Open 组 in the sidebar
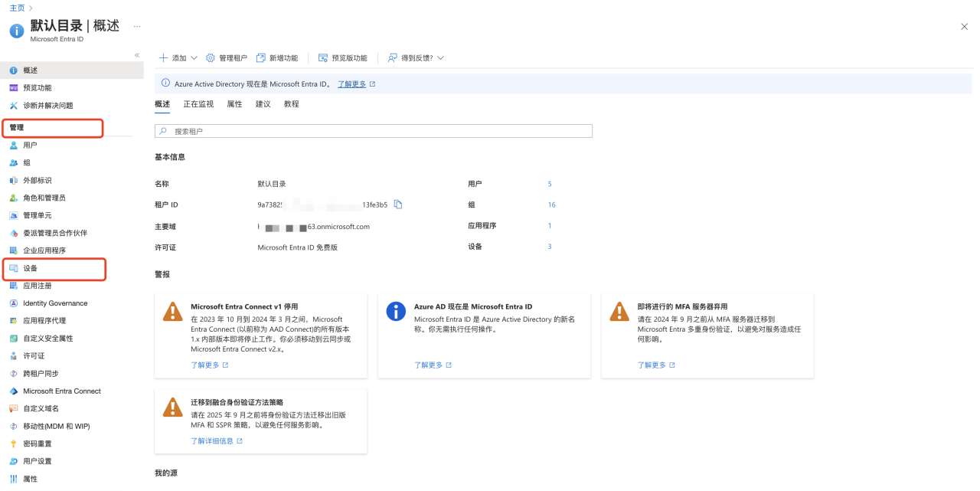980x491 pixels. 27,162
